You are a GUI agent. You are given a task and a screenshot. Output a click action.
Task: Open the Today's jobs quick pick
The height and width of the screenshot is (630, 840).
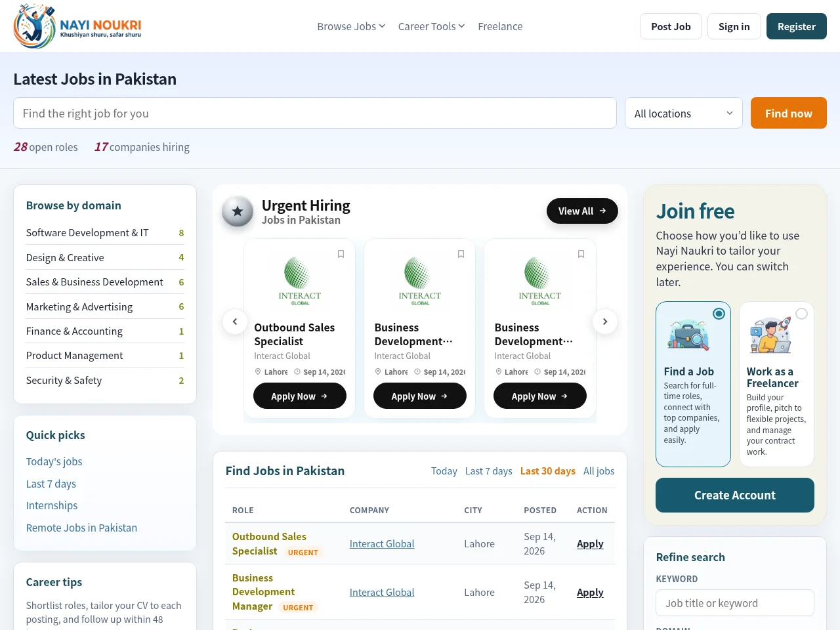54,461
